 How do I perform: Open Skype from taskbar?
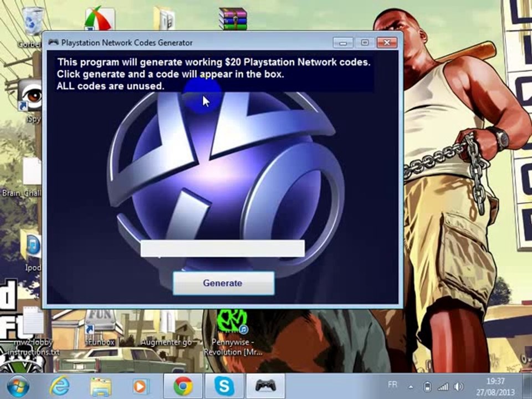click(224, 386)
